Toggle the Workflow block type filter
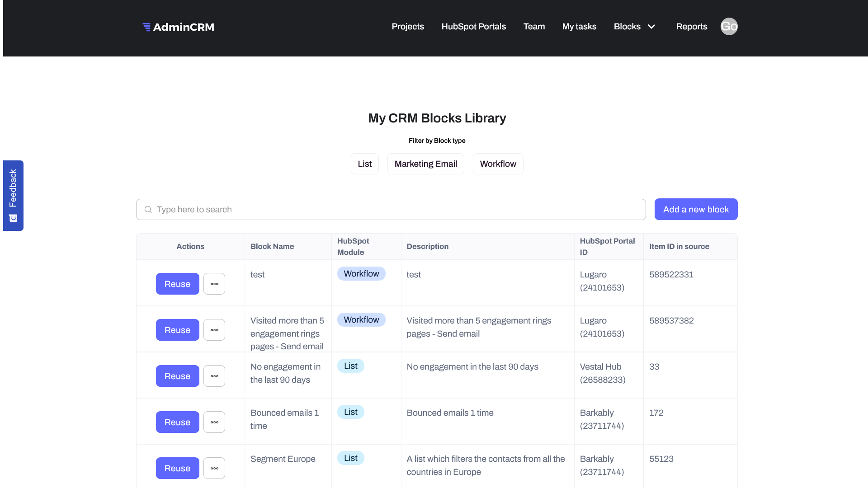868x488 pixels. click(x=498, y=164)
